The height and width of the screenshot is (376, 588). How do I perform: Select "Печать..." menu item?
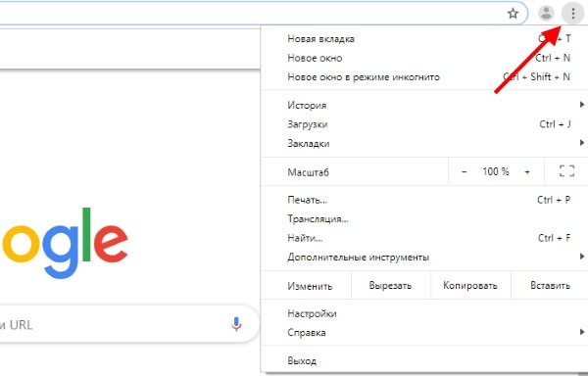[424, 200]
